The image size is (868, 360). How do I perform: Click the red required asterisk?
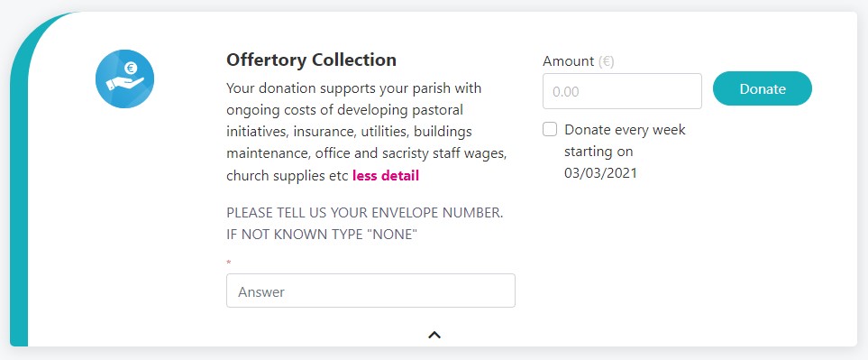[x=229, y=262]
